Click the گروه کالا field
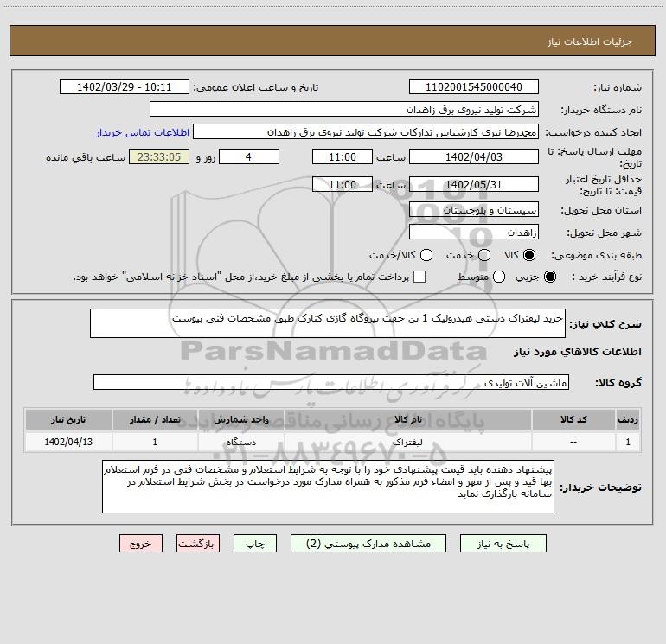666x644 pixels. coord(330,382)
